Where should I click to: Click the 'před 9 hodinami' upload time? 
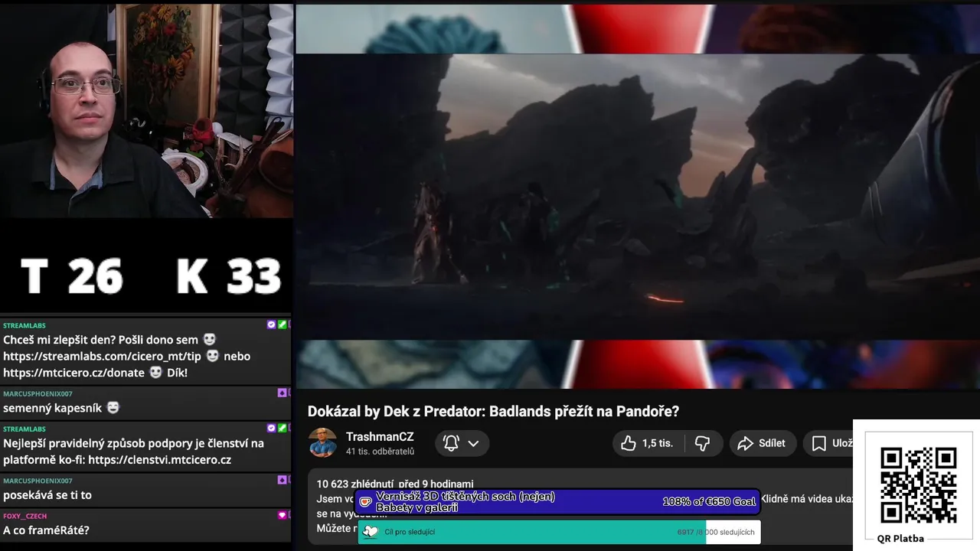tap(436, 484)
